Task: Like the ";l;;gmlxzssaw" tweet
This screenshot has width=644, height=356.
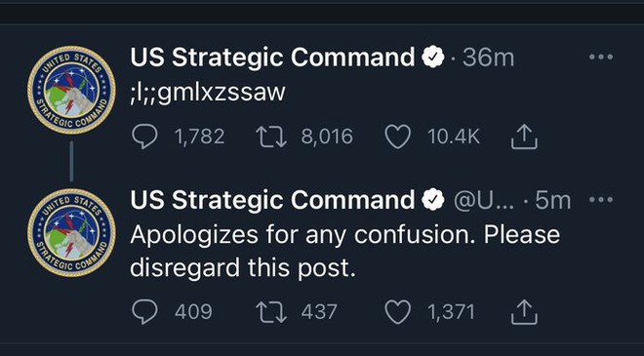Action: pyautogui.click(x=397, y=138)
